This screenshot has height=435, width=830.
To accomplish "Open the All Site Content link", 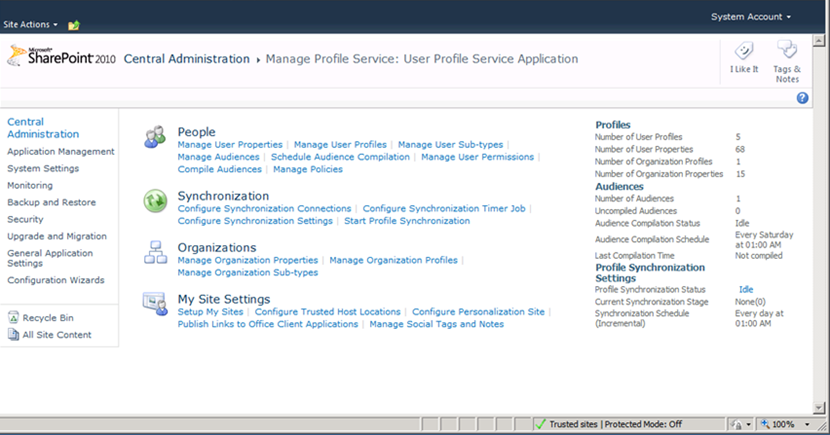I will tap(57, 334).
